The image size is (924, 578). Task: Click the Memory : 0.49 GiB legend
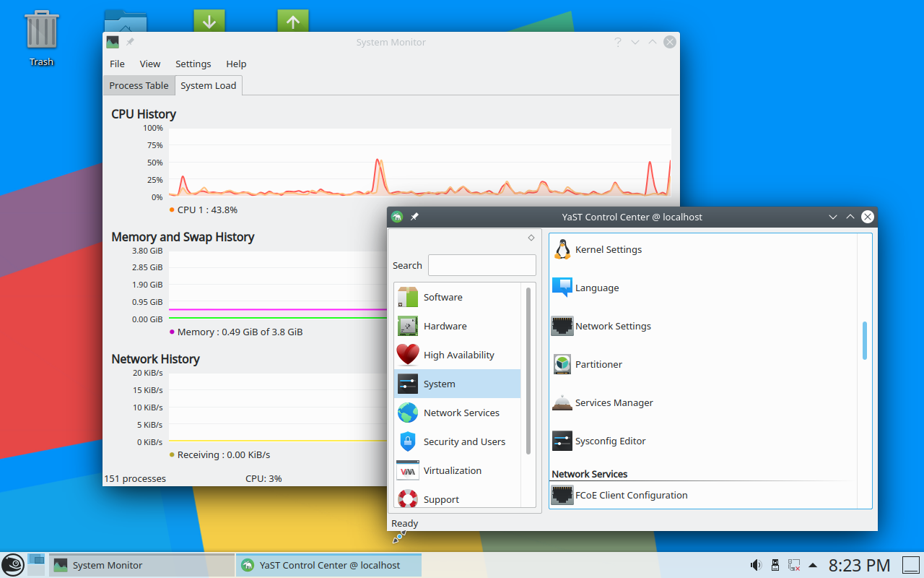[236, 332]
